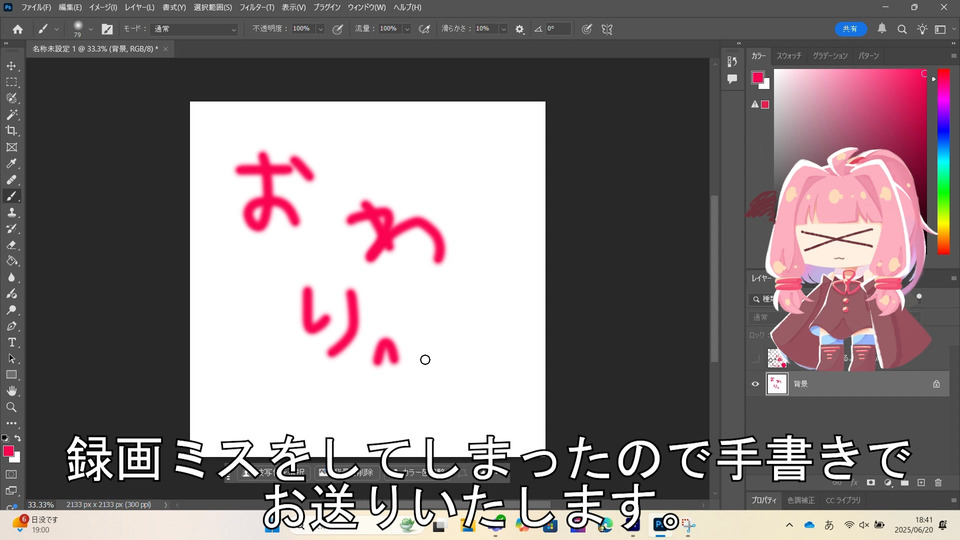Screen dimensions: 960x540
Task: Select the Rectangular Marquee tool
Action: (x=12, y=82)
